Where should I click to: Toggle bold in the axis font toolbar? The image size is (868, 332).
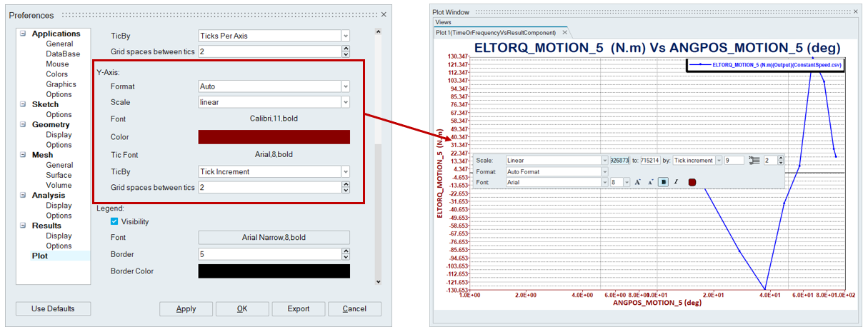[664, 182]
